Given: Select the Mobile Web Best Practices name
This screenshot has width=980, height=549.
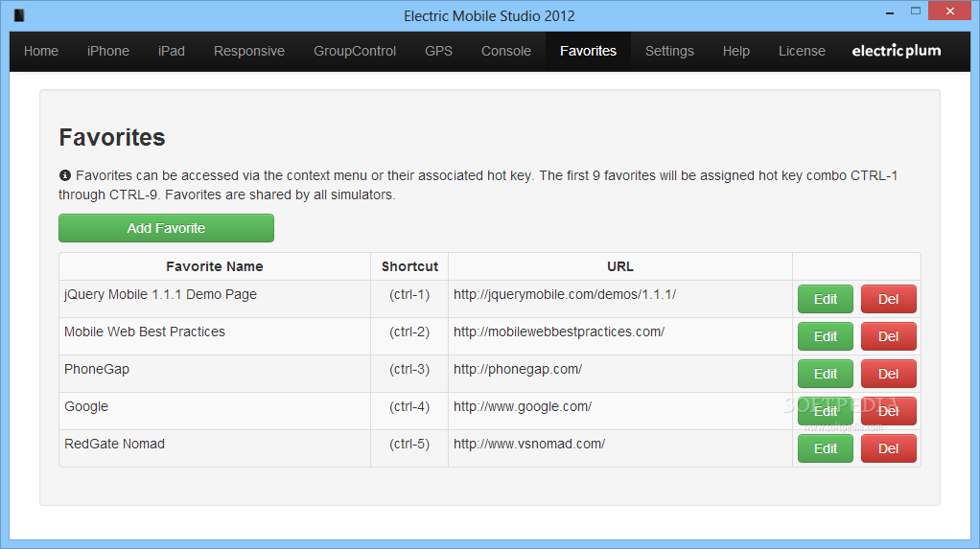Looking at the screenshot, I should (x=145, y=332).
